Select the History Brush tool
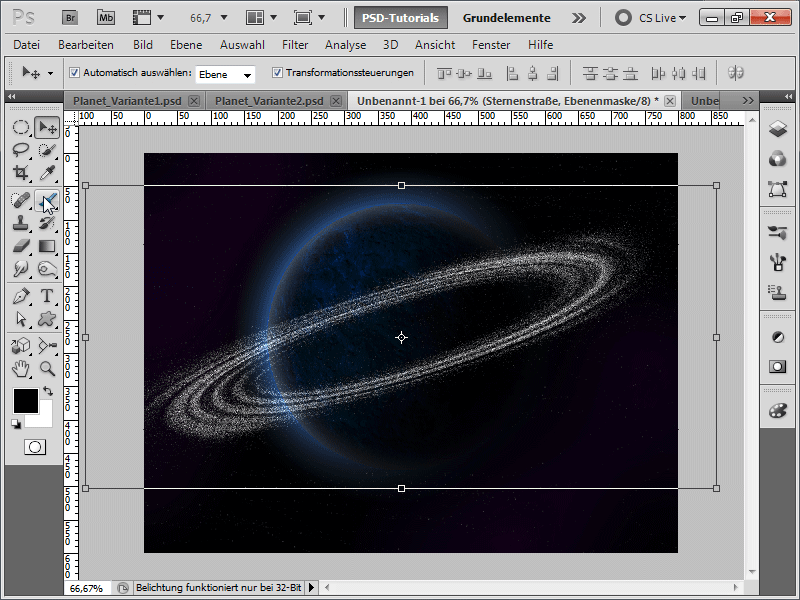800x600 pixels. point(47,223)
